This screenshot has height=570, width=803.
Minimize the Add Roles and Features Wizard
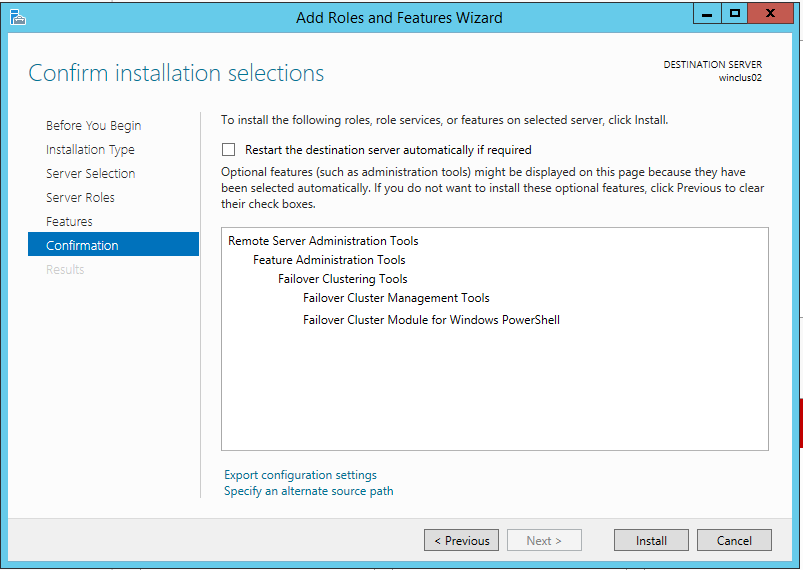pos(708,14)
